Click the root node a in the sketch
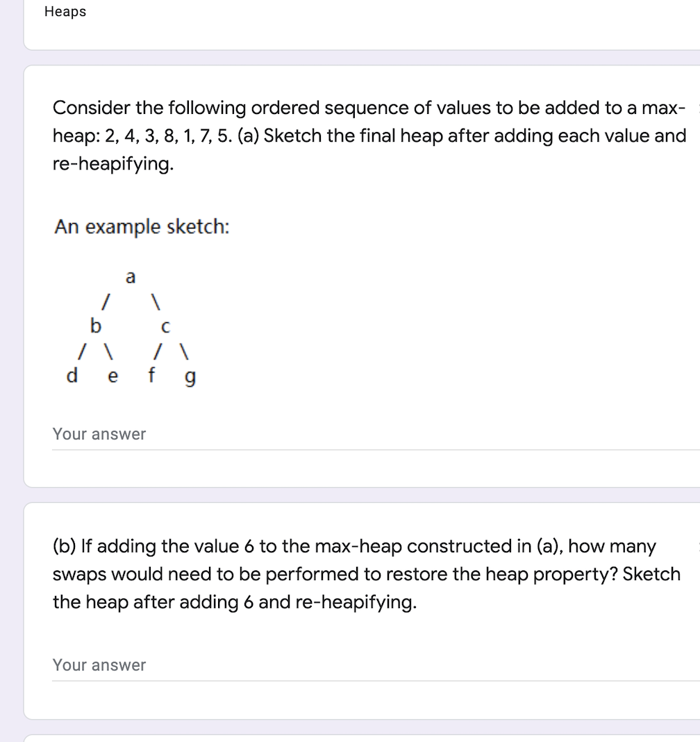700x742 pixels. 131,277
